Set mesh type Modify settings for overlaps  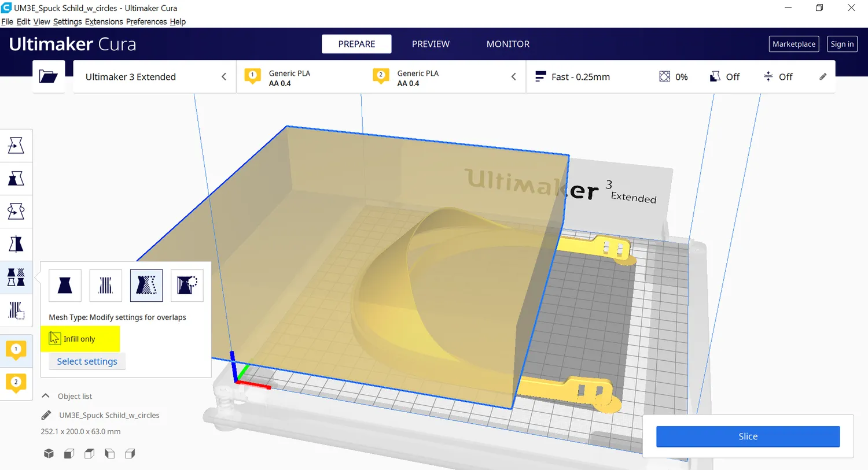[146, 286]
